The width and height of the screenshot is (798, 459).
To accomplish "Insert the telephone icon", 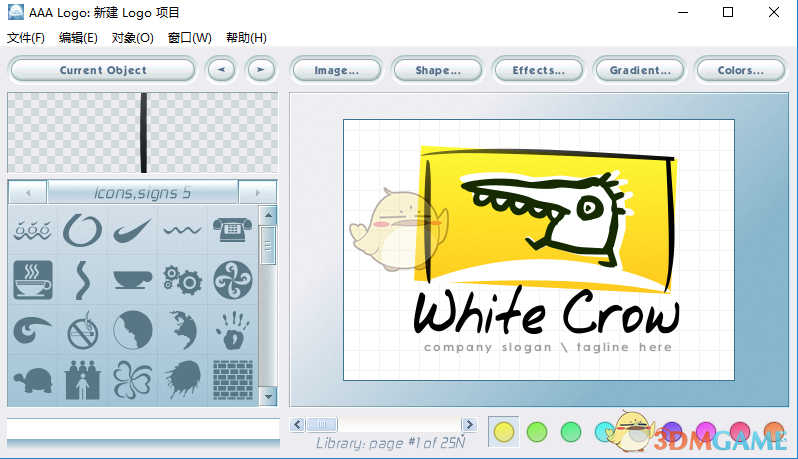I will [232, 230].
